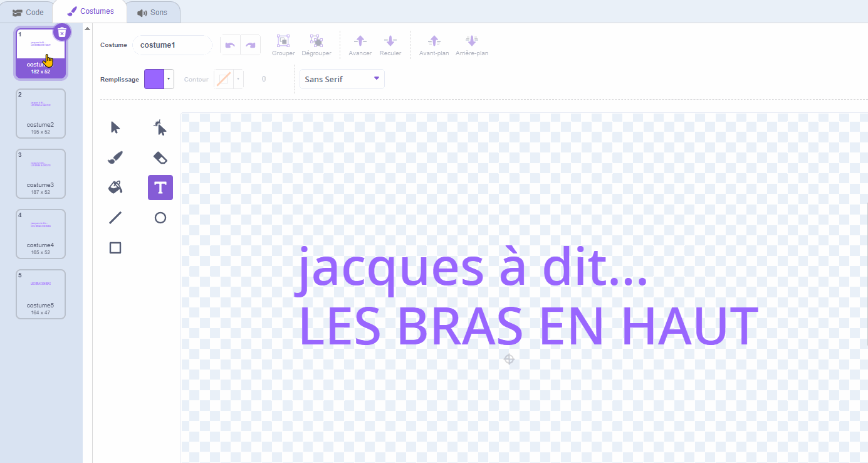Switch to the Code tab
Viewport: 868px width, 463px height.
click(x=28, y=12)
